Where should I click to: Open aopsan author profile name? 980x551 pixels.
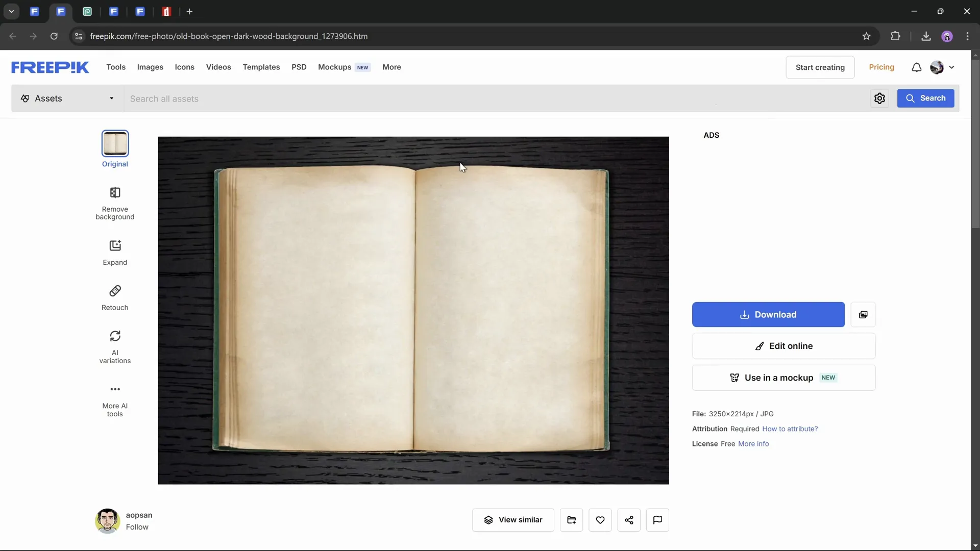click(139, 515)
